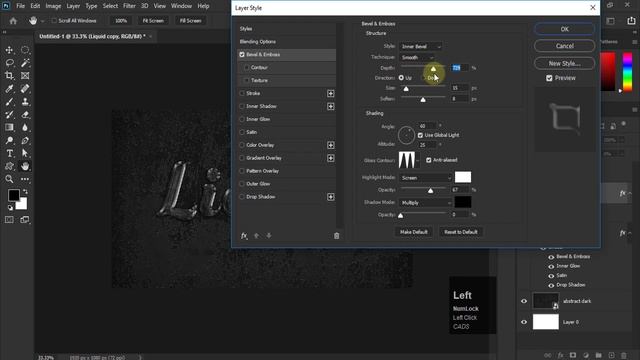Click the black Shadow color swatch
The height and width of the screenshot is (360, 640).
click(x=463, y=202)
